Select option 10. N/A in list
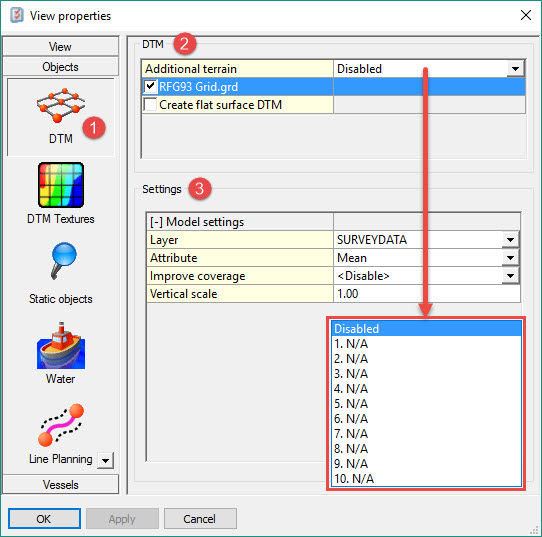542x537 pixels. (x=426, y=479)
